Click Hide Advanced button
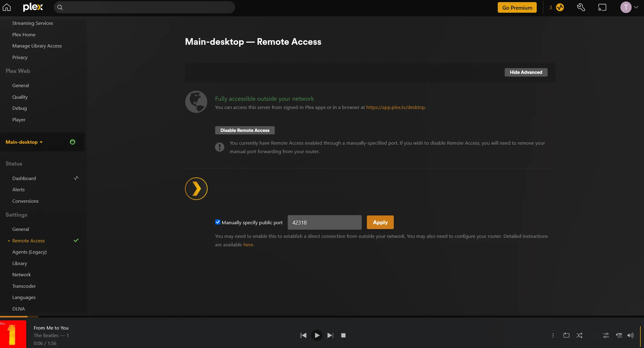This screenshot has height=348, width=644. pyautogui.click(x=526, y=72)
